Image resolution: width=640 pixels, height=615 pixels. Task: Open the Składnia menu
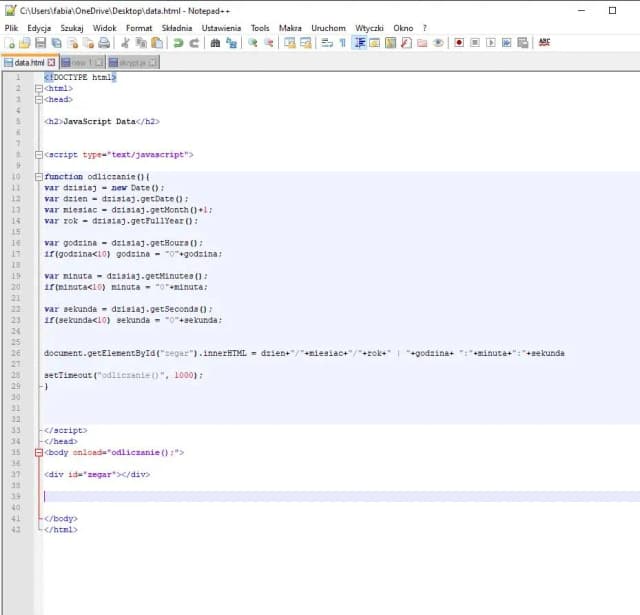click(177, 28)
